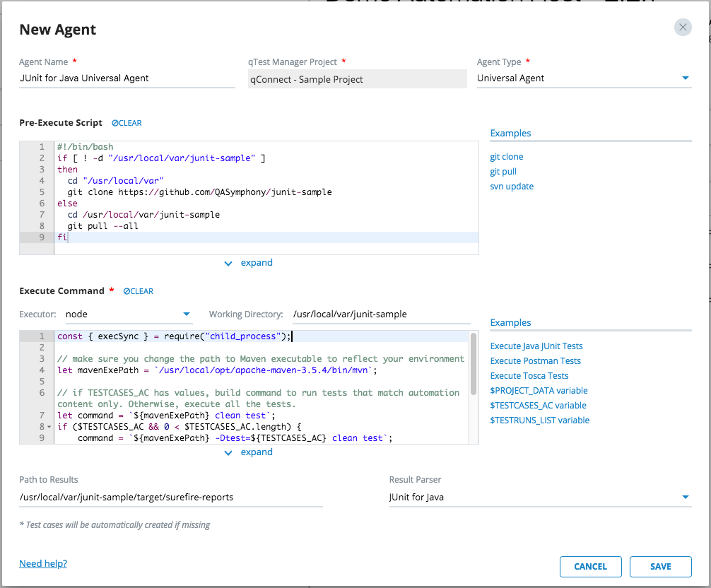Click the 'then' line in pre-execute script
The image size is (711, 588).
tap(67, 170)
